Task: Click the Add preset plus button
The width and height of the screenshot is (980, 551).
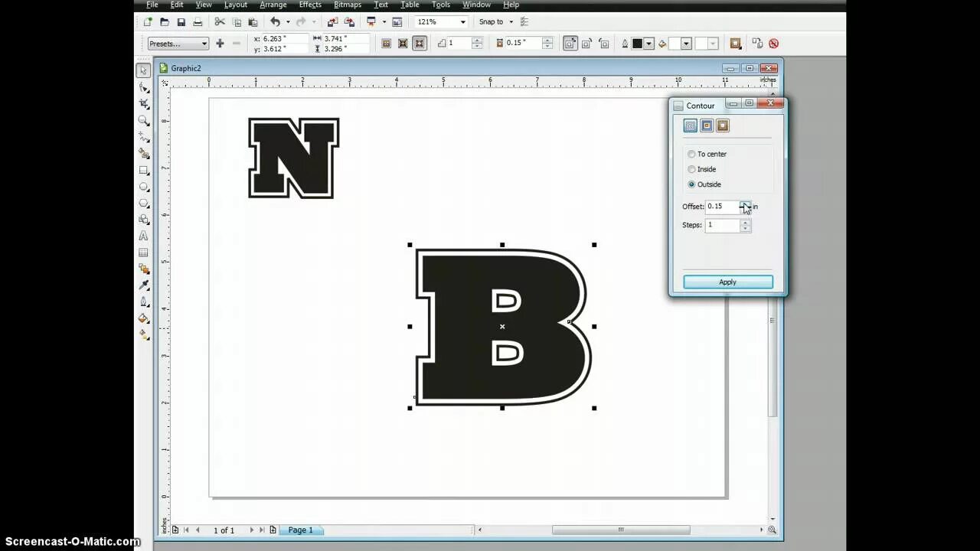Action: click(x=220, y=44)
